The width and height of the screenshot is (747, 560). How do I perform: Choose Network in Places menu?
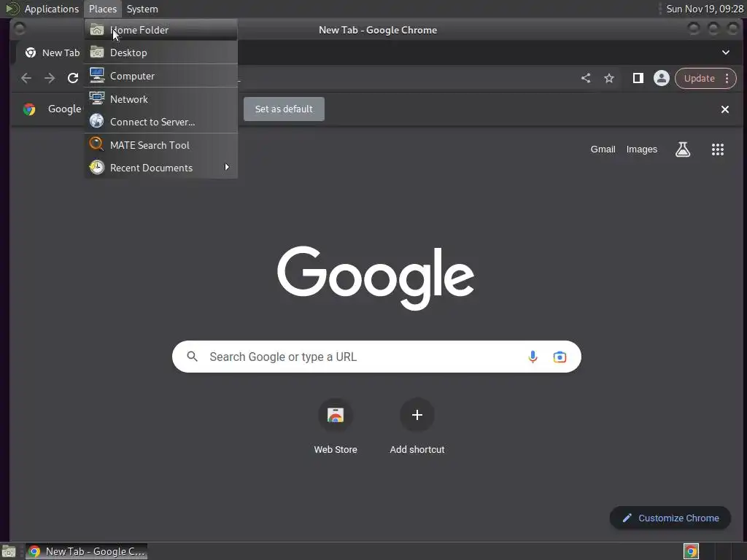161,99
